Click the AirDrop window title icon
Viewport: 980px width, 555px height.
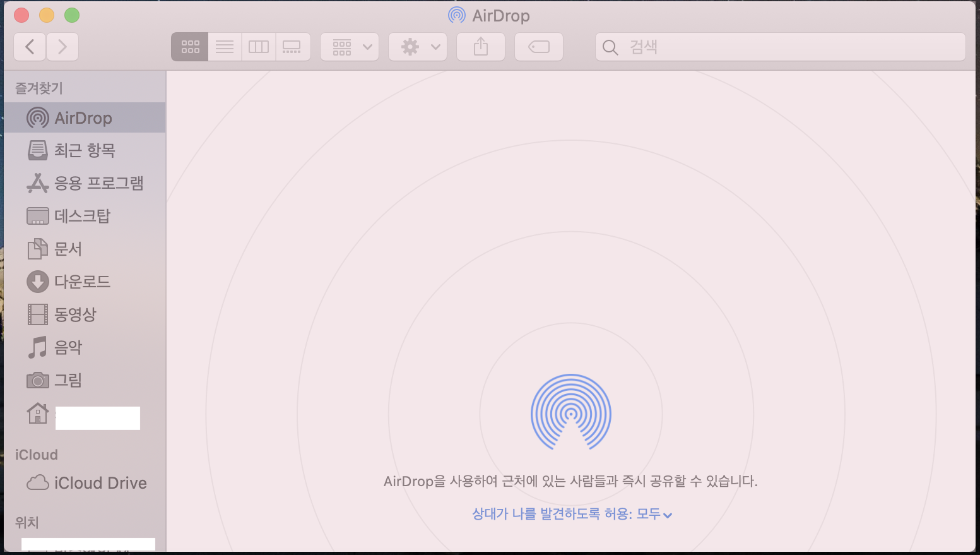tap(456, 15)
